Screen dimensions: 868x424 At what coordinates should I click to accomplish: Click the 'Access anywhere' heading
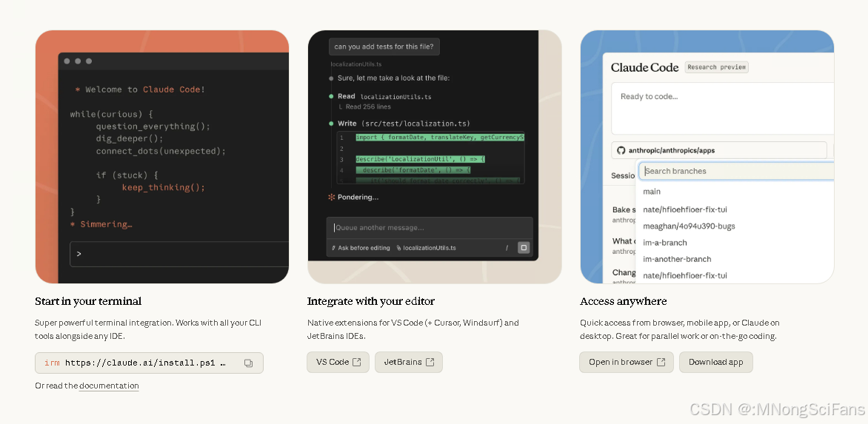[624, 301]
